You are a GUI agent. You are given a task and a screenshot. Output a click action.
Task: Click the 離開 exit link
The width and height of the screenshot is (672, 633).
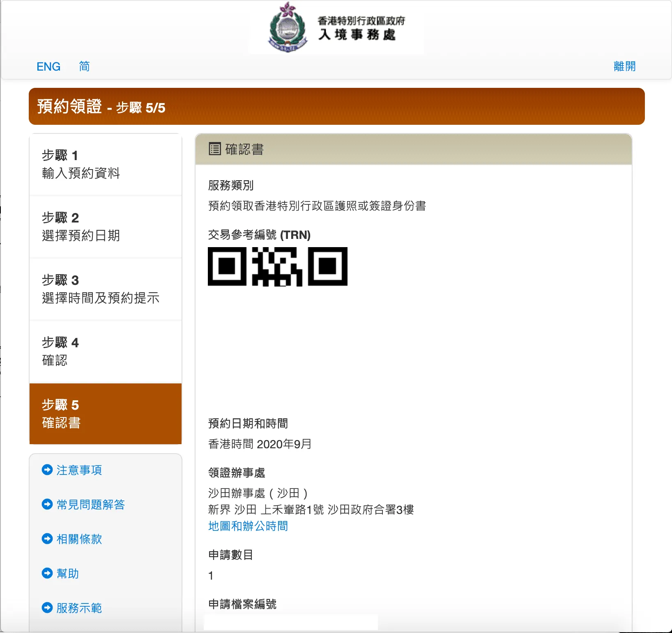(x=624, y=66)
